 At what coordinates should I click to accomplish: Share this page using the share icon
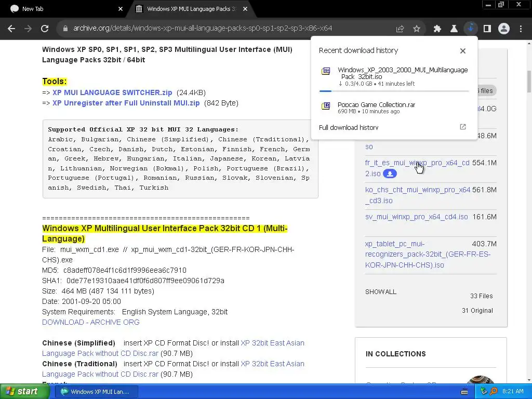click(400, 29)
